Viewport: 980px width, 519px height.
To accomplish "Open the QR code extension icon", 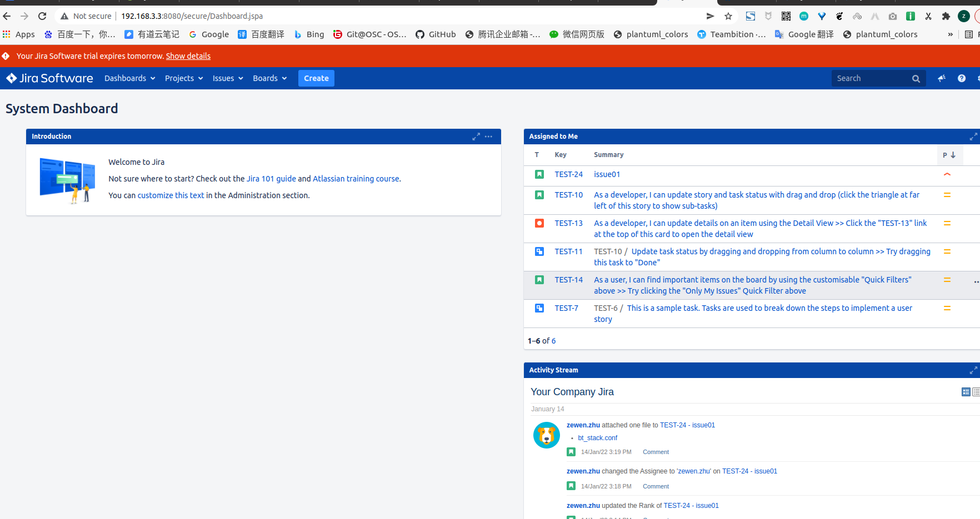I will click(786, 16).
